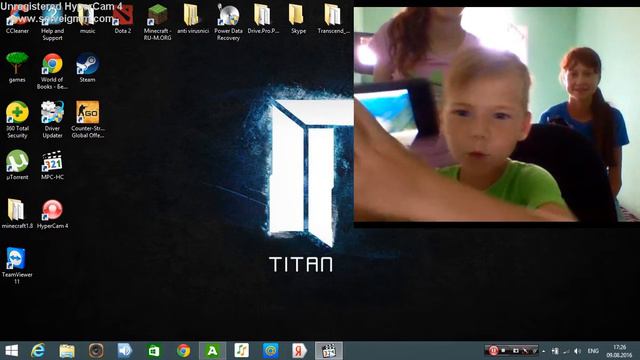Open the Skype folder on desktop
Image resolution: width=640 pixels, height=360 pixels.
click(298, 20)
